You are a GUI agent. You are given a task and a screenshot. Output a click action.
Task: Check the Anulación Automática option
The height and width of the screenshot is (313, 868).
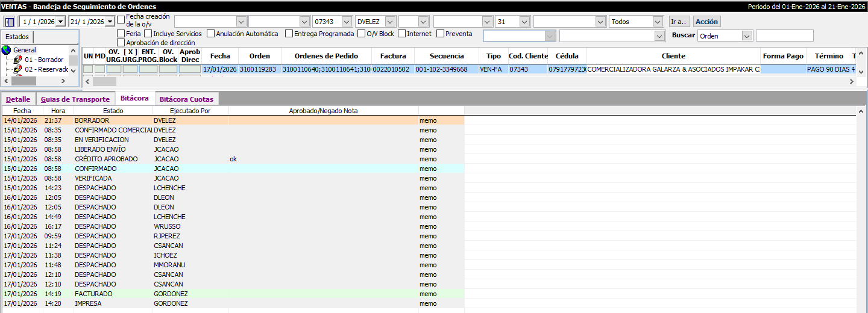click(210, 34)
